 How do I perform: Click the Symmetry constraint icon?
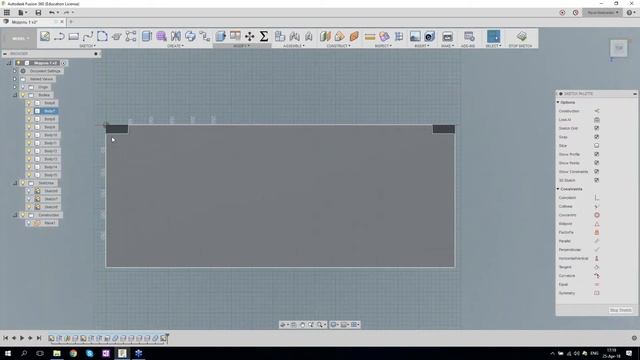click(597, 293)
